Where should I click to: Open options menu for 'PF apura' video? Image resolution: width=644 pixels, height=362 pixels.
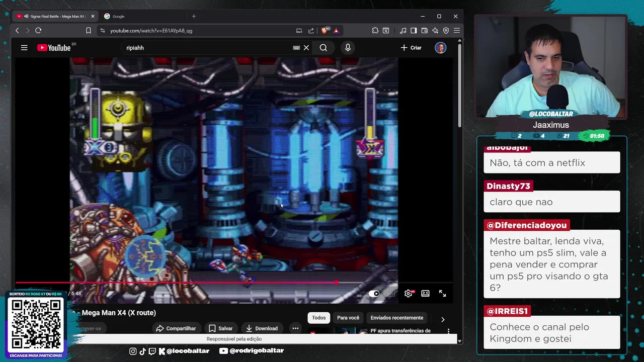click(448, 331)
